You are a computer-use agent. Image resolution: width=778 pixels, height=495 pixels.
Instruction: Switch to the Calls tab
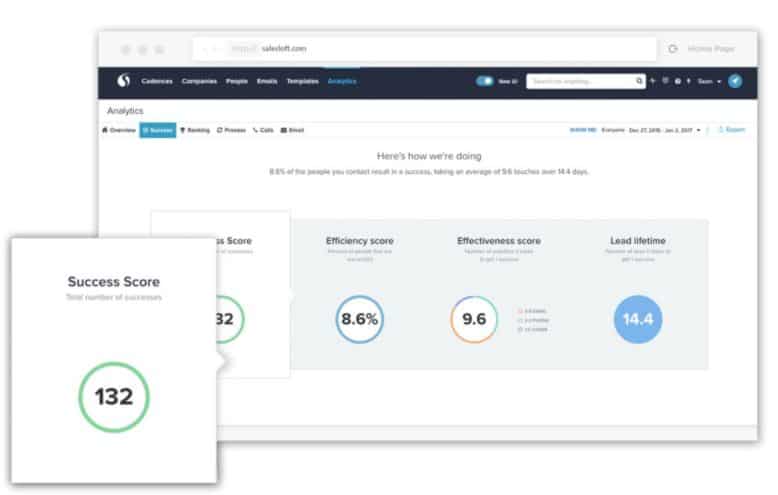click(x=264, y=130)
